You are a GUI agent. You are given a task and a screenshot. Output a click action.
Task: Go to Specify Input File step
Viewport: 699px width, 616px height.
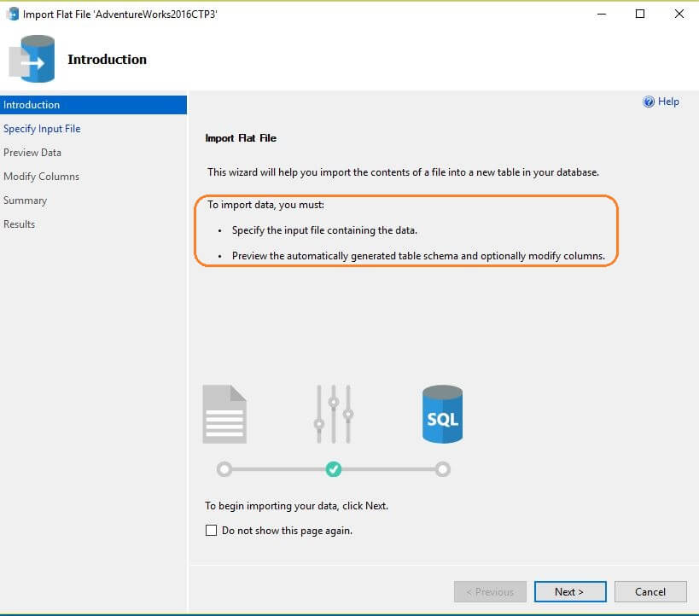tap(42, 129)
